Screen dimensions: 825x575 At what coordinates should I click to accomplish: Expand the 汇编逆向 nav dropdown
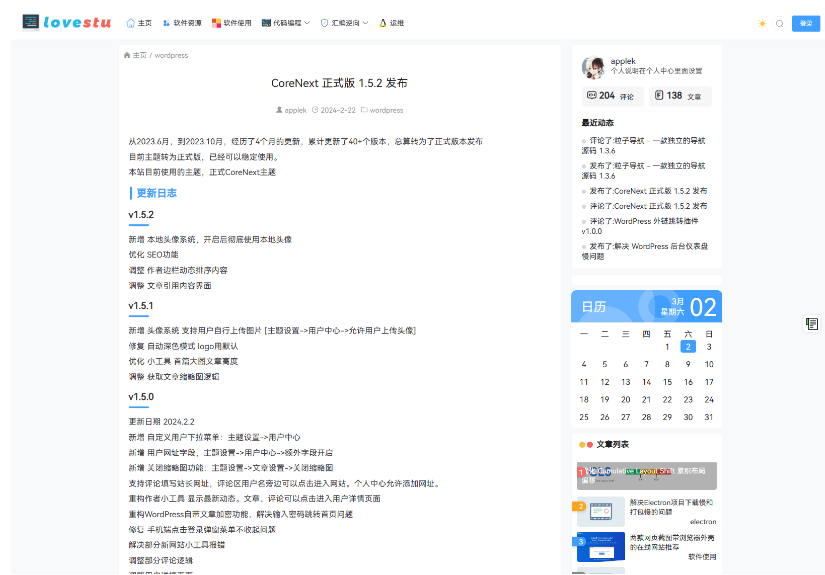(x=344, y=23)
